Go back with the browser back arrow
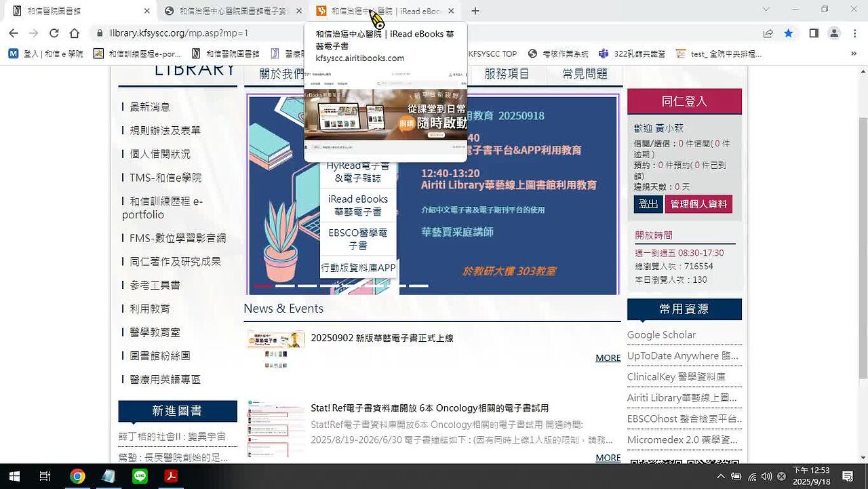 click(x=13, y=33)
